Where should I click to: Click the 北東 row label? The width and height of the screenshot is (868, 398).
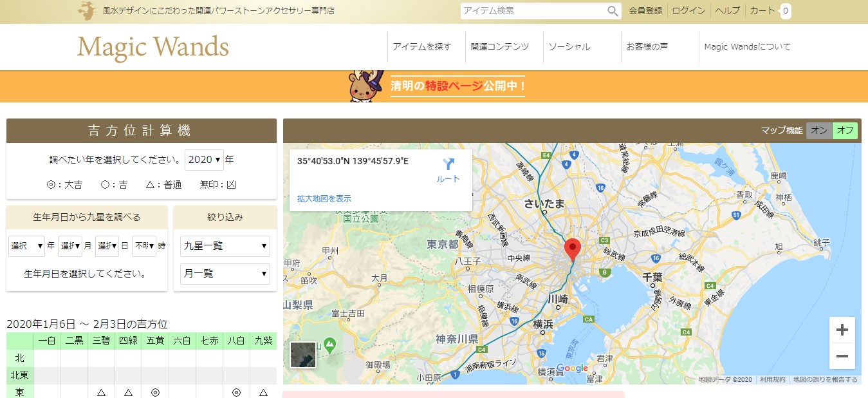20,375
